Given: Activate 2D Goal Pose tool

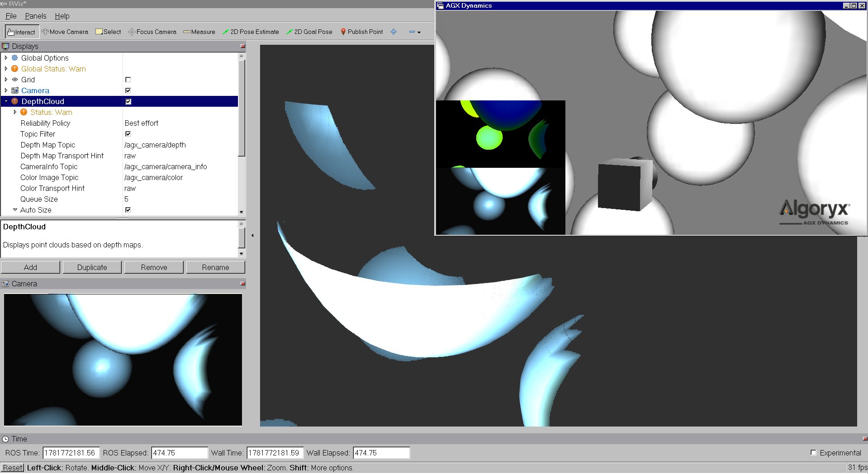Looking at the screenshot, I should click(x=309, y=32).
